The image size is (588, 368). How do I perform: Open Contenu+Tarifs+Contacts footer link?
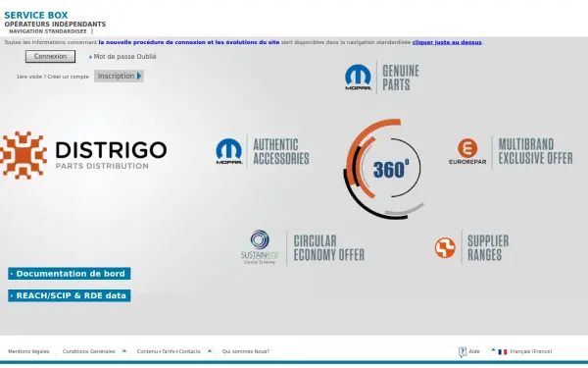(169, 351)
